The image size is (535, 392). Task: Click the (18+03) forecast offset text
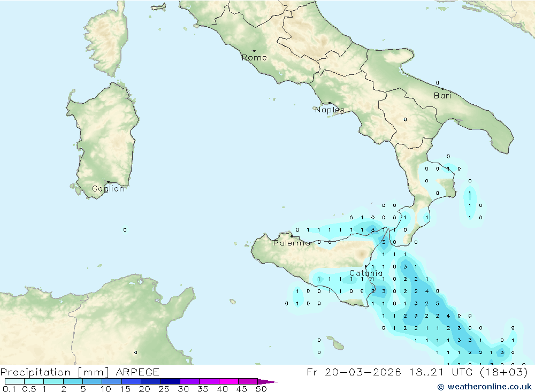pyautogui.click(x=503, y=372)
